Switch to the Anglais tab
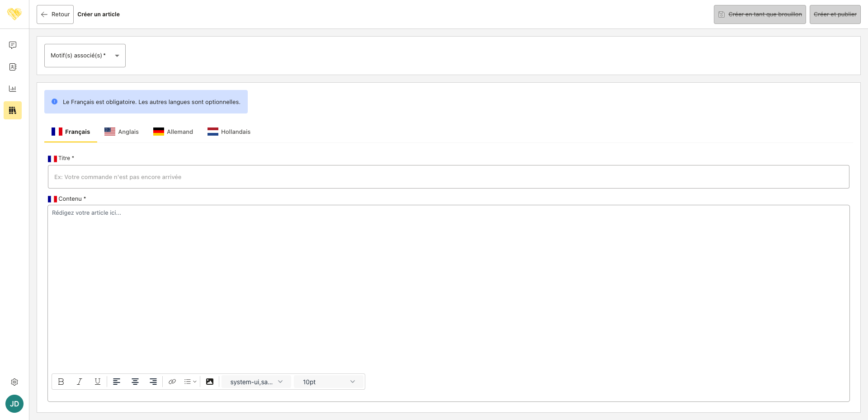 [122, 132]
